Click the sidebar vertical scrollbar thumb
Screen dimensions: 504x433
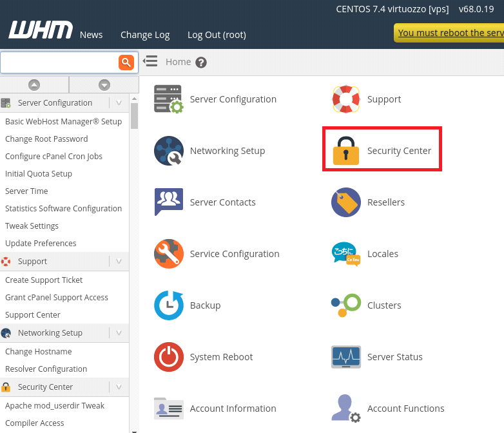tap(134, 116)
